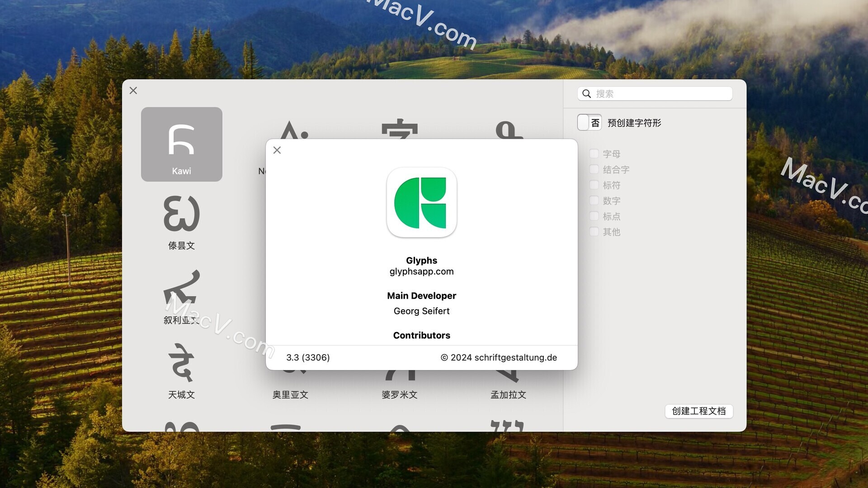Image resolution: width=868 pixels, height=488 pixels.
Task: Click the 搜索 search field
Action: coord(655,94)
